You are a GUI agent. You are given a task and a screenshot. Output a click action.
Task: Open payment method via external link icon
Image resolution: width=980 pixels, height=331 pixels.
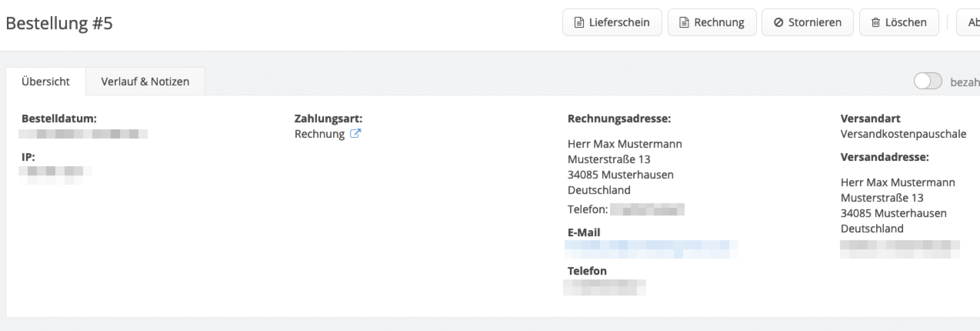point(356,133)
